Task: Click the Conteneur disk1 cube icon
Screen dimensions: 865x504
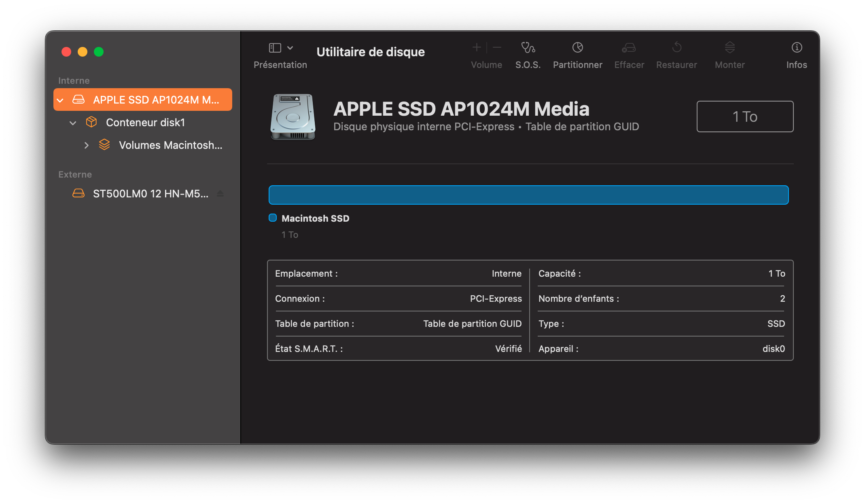Action: pyautogui.click(x=91, y=122)
